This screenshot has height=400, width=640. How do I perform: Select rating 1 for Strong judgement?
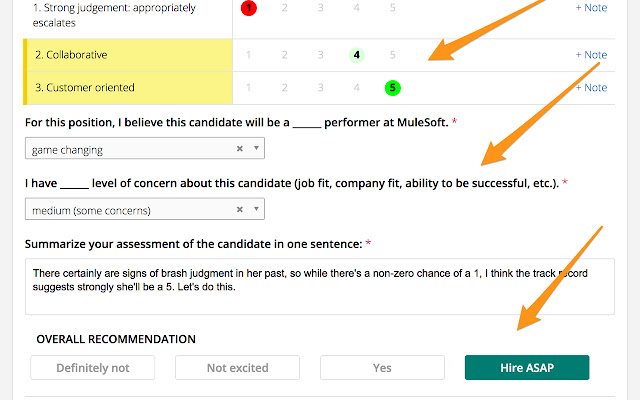(249, 8)
